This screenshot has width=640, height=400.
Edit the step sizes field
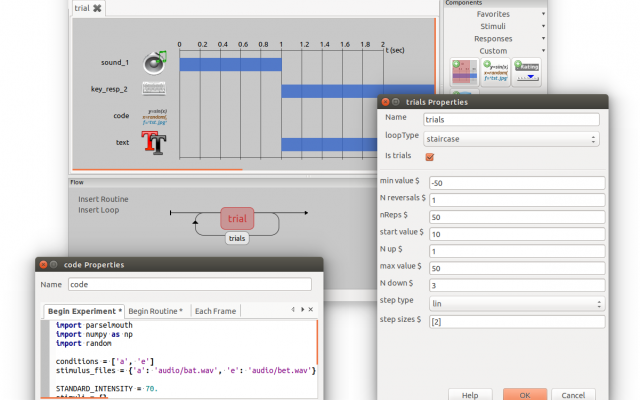coord(517,322)
